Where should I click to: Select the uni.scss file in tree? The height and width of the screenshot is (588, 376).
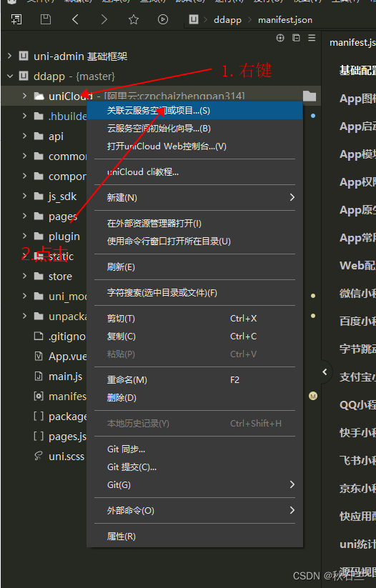66,457
